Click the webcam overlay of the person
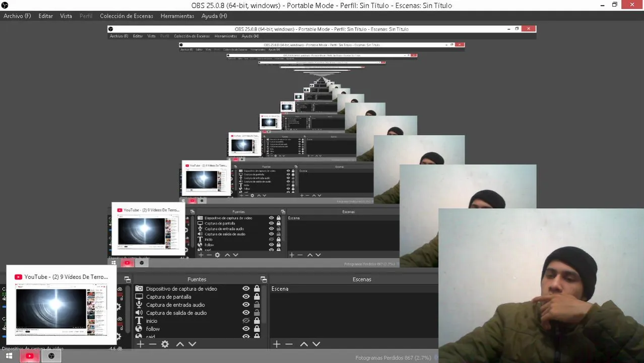Viewport: 644px width, 363px height. click(541, 285)
